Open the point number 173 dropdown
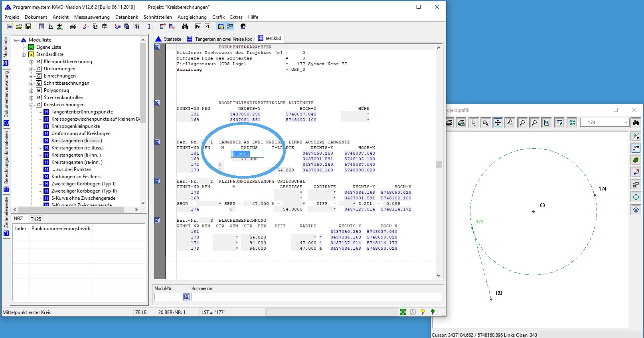The image size is (644, 338). coord(625,123)
